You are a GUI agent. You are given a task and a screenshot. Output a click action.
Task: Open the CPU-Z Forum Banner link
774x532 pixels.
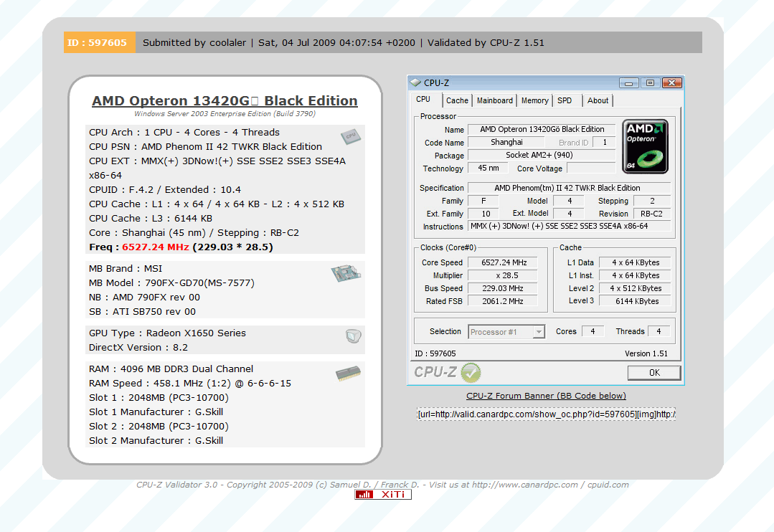click(x=546, y=396)
